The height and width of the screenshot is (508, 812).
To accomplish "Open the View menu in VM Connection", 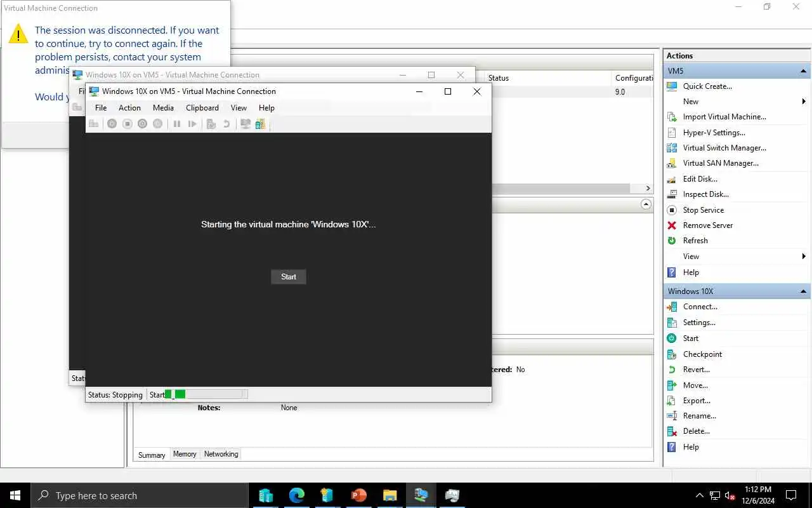I will (239, 108).
